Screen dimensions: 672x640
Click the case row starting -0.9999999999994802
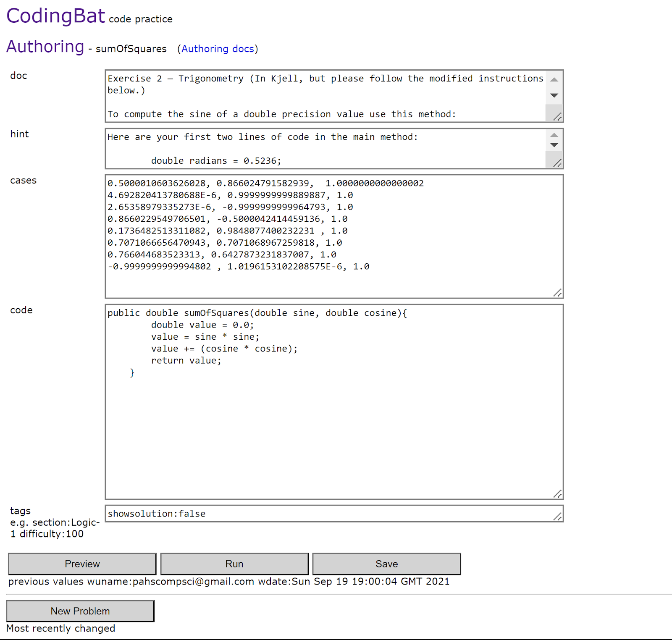(239, 267)
